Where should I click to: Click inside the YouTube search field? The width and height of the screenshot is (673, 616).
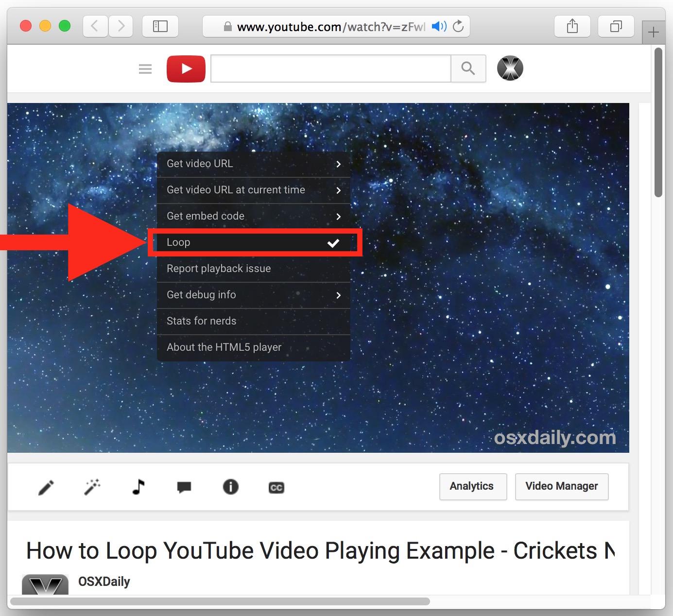coord(330,68)
